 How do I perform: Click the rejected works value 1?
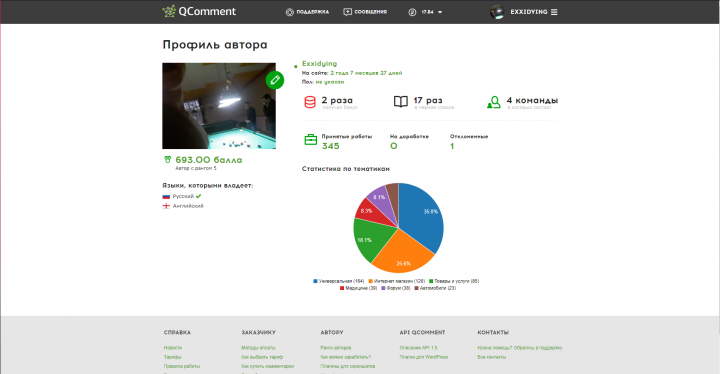(452, 146)
